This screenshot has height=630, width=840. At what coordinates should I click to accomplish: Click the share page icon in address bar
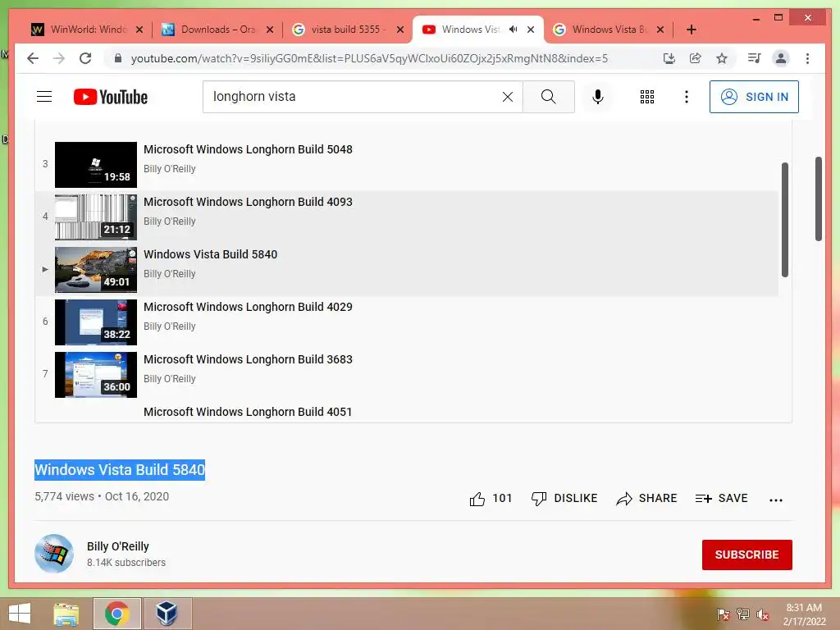[x=696, y=58]
